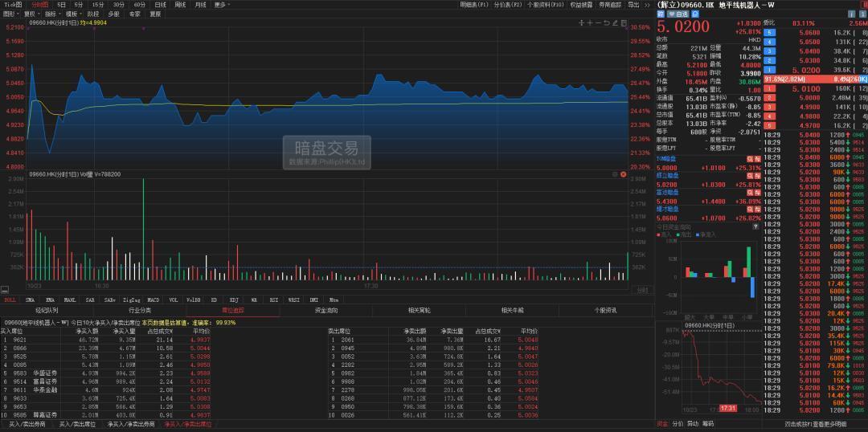Open the 图形 dropdown menu
The image size is (868, 432).
10,14
